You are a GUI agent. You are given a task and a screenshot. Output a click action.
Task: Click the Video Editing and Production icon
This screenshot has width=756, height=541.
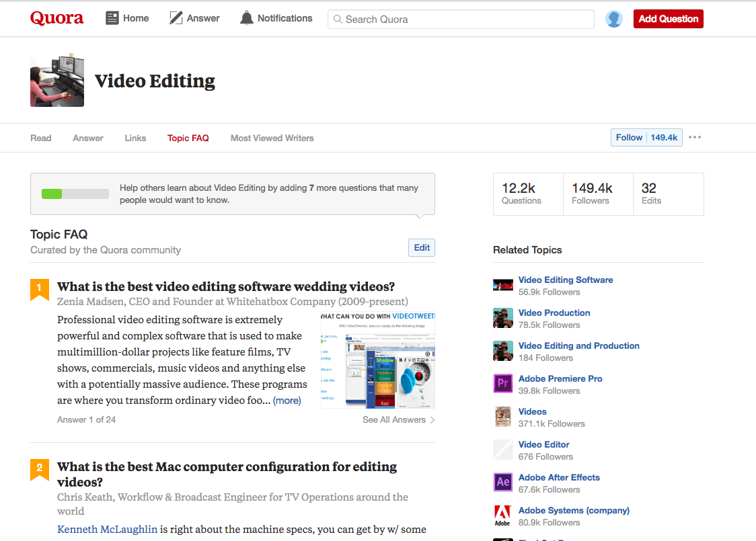click(x=503, y=351)
